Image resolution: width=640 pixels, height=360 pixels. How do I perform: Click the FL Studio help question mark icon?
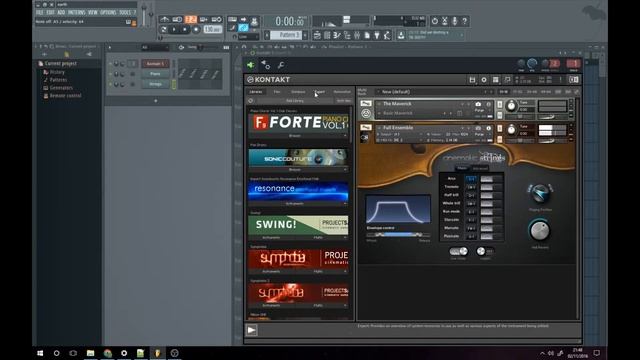pyautogui.click(x=464, y=21)
